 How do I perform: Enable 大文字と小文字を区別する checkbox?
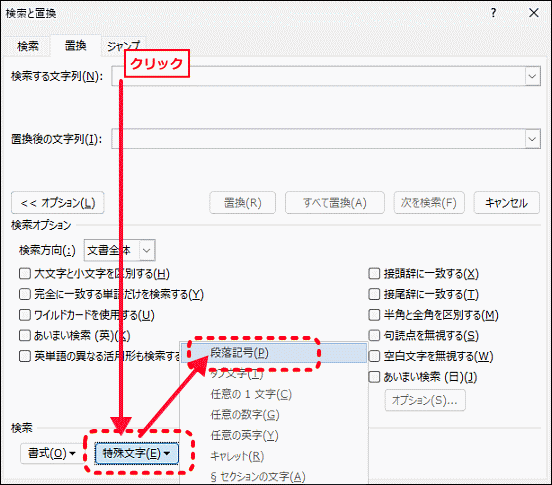pos(25,273)
